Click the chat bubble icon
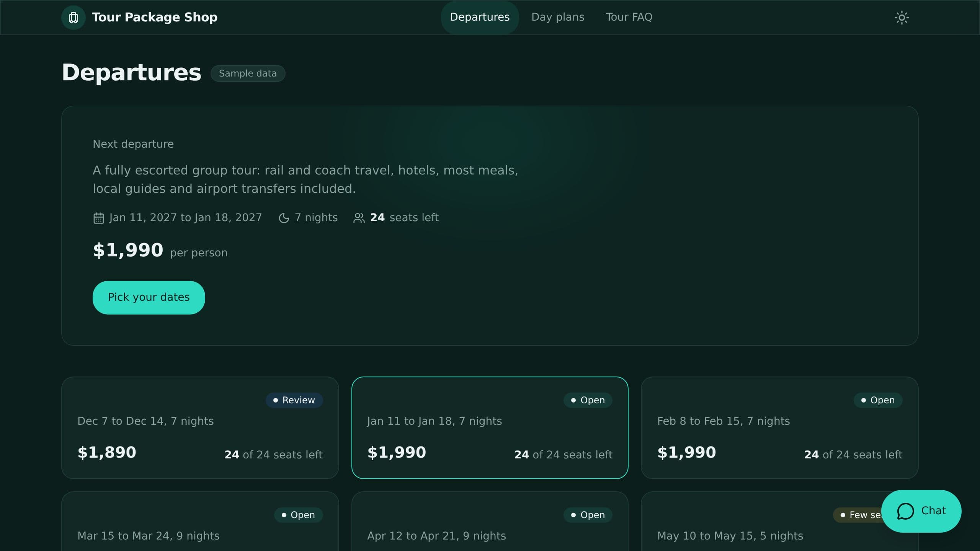This screenshot has height=551, width=980. [905, 511]
